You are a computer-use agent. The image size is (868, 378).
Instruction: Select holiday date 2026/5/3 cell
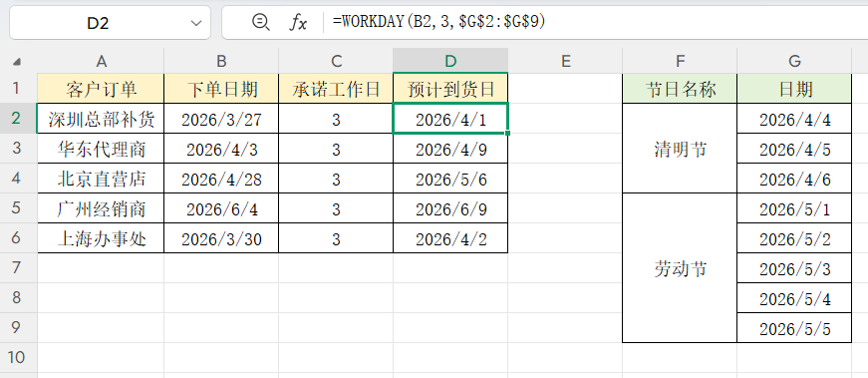[x=794, y=267]
